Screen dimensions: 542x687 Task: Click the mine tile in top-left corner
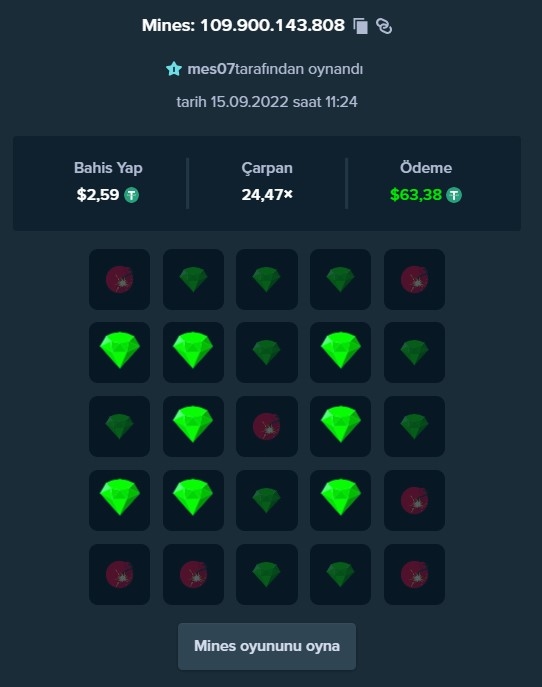[x=120, y=280]
